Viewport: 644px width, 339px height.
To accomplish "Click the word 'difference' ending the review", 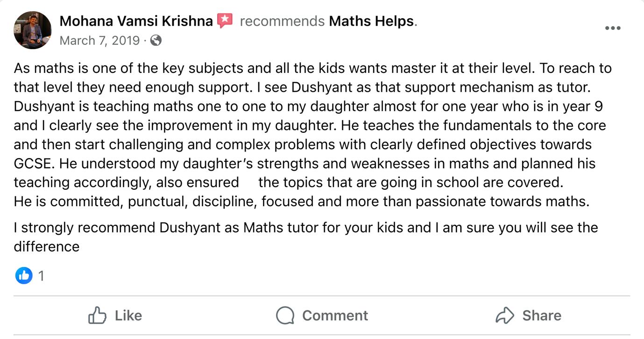I will [x=47, y=247].
